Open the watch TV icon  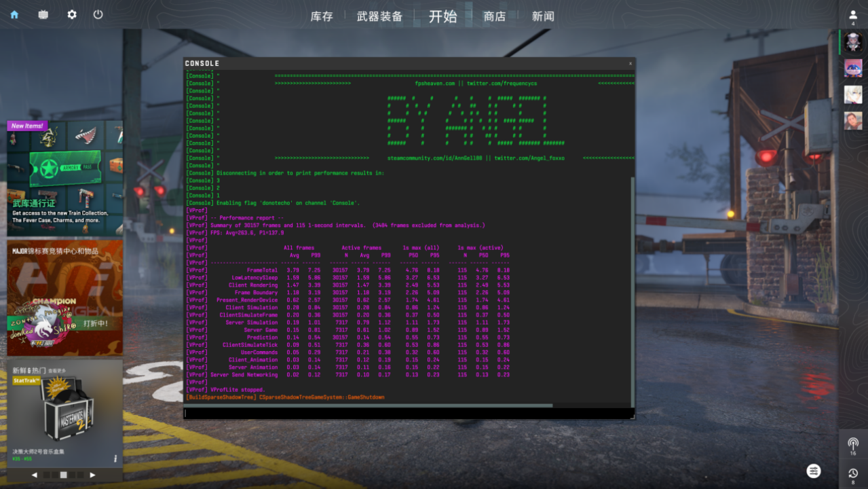coord(43,14)
